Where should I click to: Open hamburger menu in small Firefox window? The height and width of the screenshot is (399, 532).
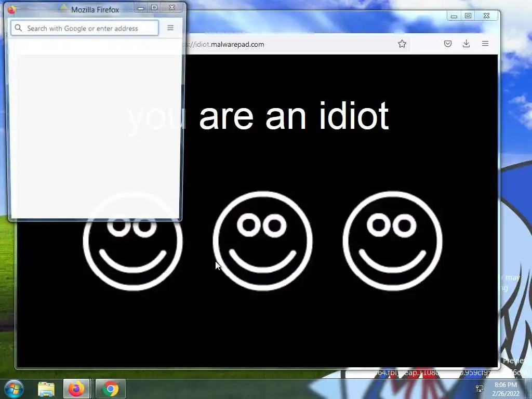(170, 28)
